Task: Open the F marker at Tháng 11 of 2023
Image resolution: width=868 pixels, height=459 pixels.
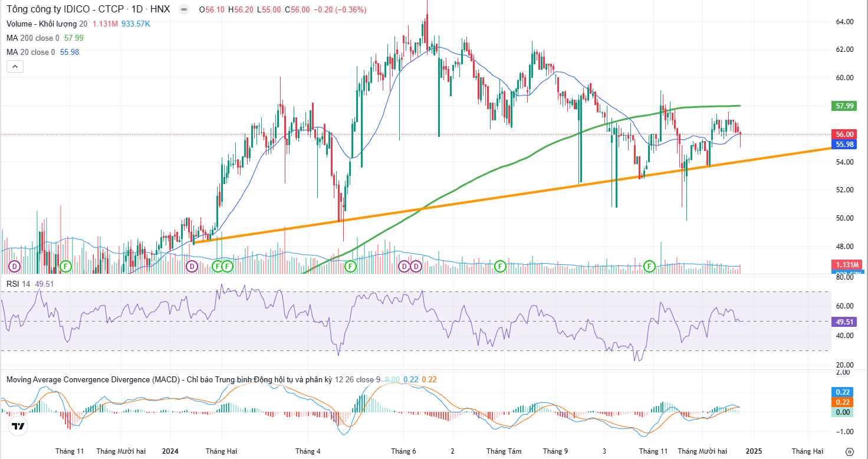Action: click(x=66, y=266)
